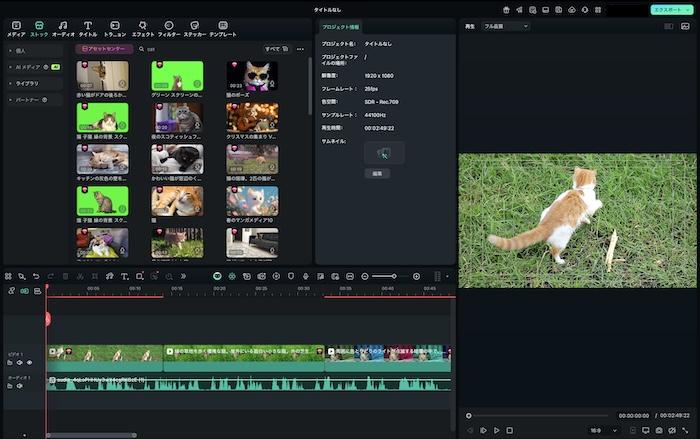This screenshot has height=439, width=700.
Task: Hide video track 1 with eye icon
Action: click(29, 362)
